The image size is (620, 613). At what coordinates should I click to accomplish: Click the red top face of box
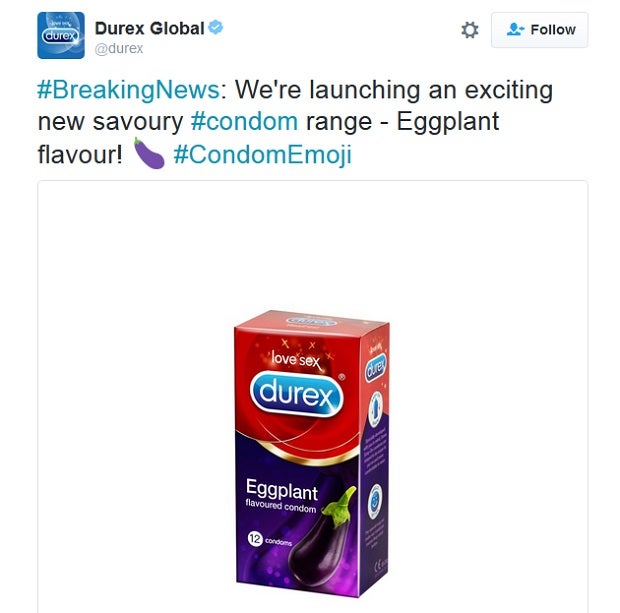312,321
